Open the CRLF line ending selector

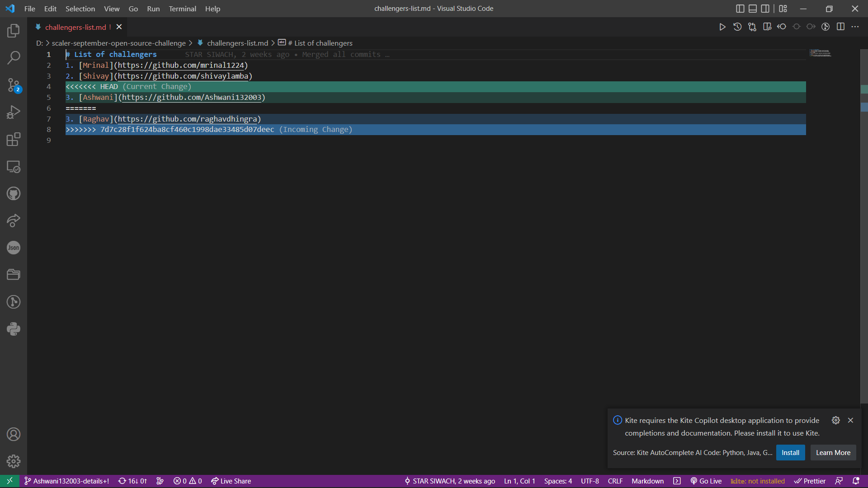(615, 481)
